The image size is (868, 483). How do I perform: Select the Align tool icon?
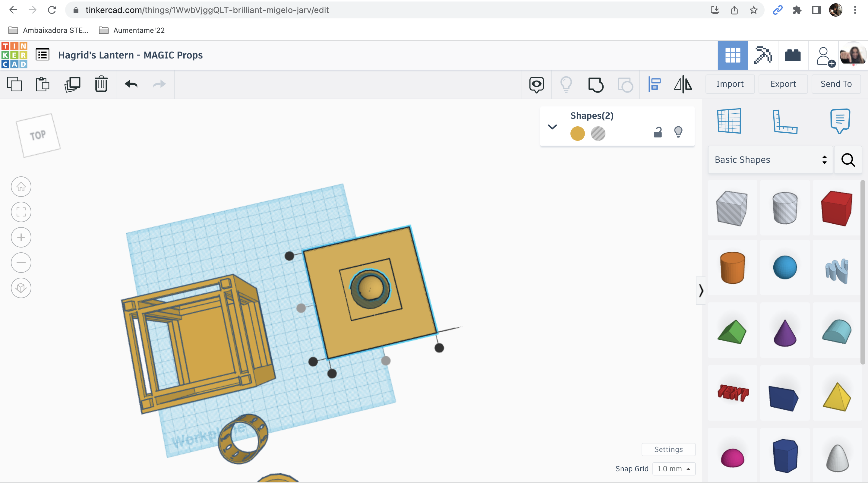[x=654, y=83]
